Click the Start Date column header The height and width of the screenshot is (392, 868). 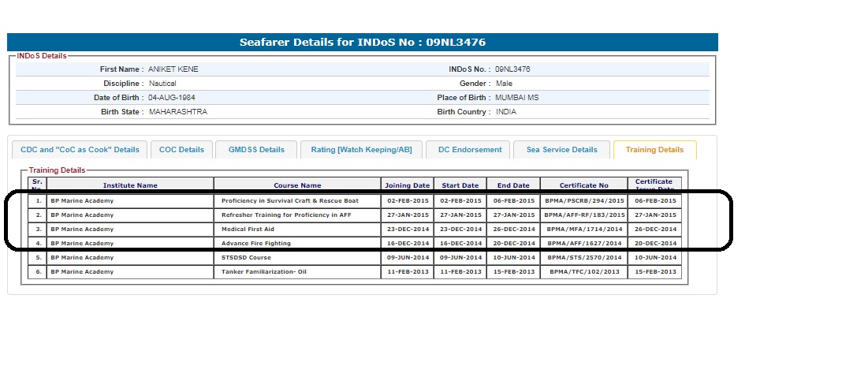(x=460, y=185)
